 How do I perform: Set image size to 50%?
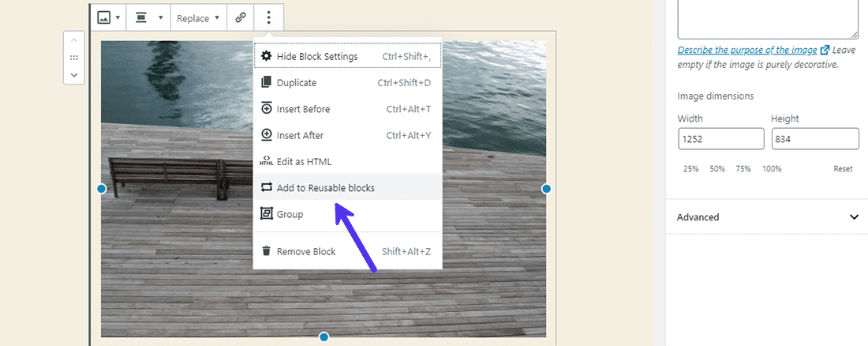click(x=716, y=169)
